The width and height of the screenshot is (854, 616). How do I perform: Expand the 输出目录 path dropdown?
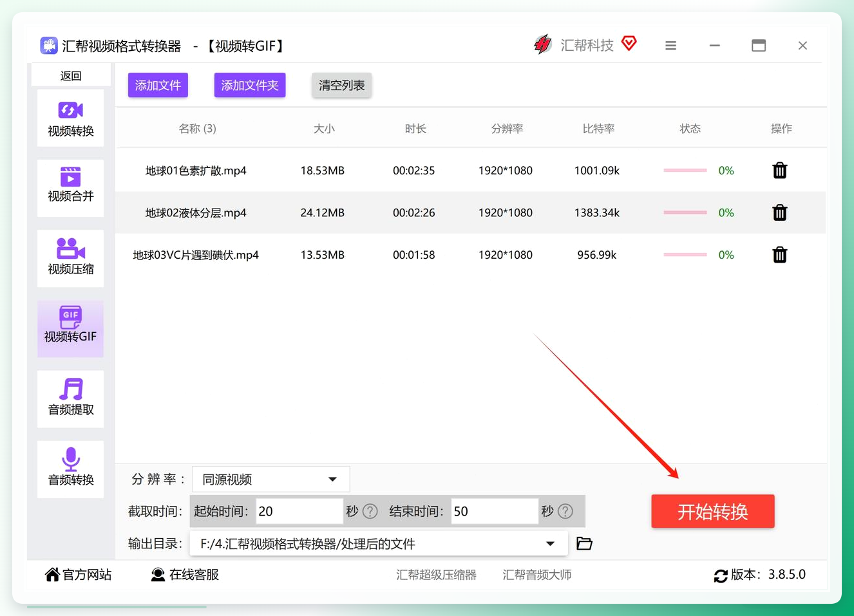[x=379, y=544]
